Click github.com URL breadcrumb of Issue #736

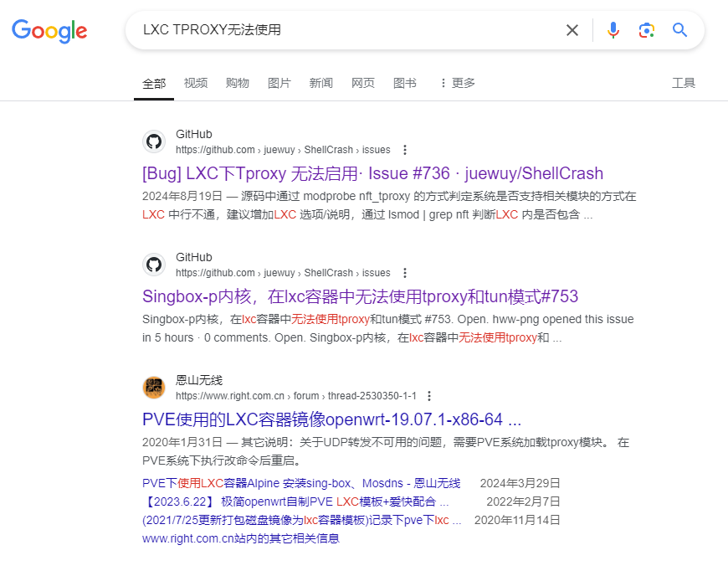click(x=283, y=150)
